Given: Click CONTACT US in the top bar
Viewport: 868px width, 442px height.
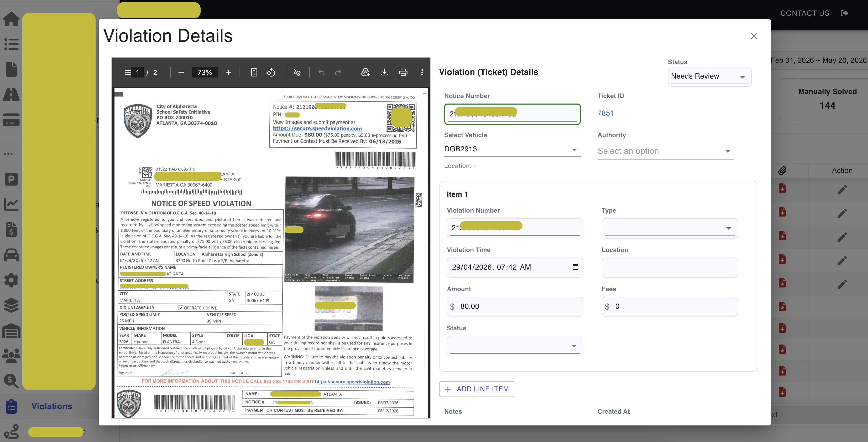Looking at the screenshot, I should (x=804, y=13).
